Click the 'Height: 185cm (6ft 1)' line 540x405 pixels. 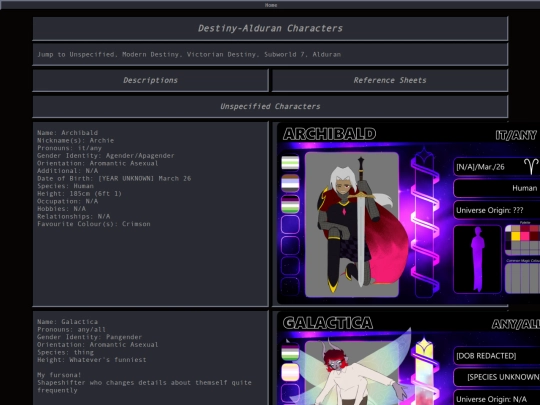click(x=79, y=194)
